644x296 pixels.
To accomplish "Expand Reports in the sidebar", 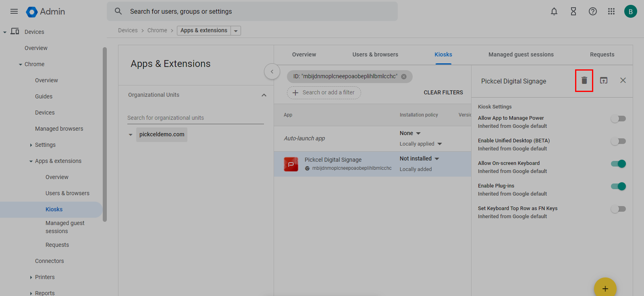I will (31, 294).
